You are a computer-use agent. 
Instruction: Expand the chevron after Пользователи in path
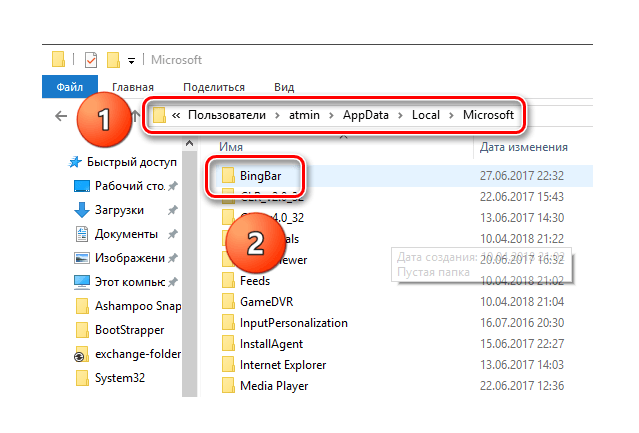tap(277, 116)
